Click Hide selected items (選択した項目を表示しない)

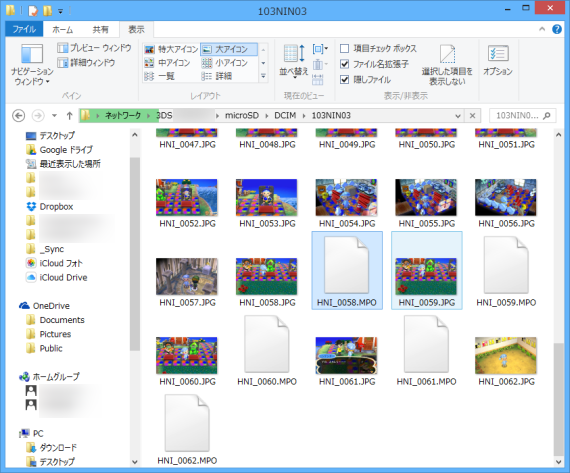447,65
